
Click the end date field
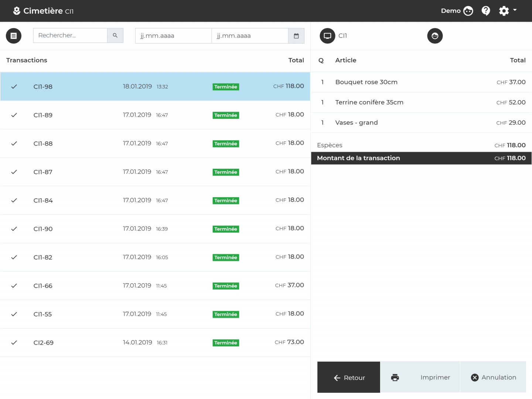pos(250,36)
